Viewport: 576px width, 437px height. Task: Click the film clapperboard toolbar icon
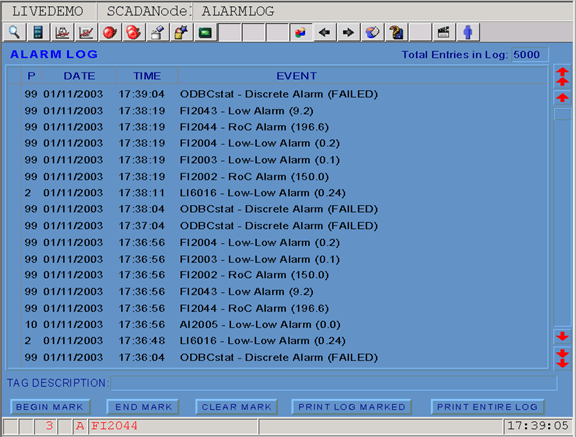pyautogui.click(x=444, y=32)
